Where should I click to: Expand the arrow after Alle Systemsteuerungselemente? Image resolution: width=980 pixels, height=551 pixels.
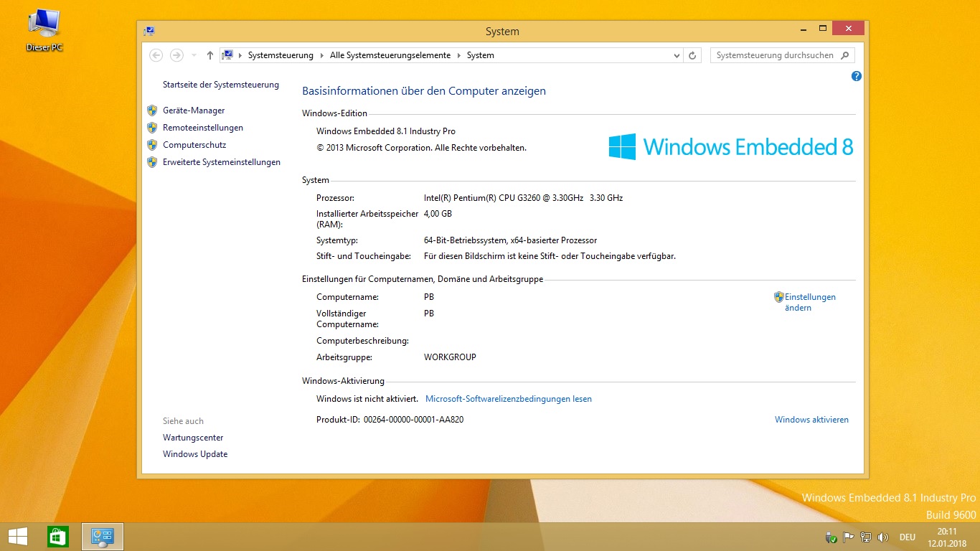pyautogui.click(x=459, y=55)
